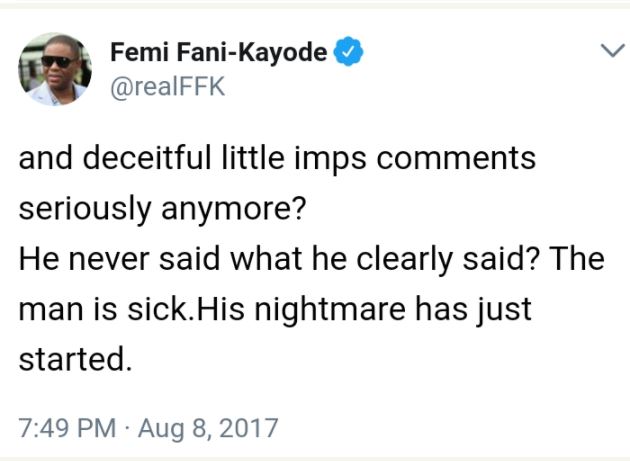Click the word 'started.' ending the tweet
630x461 pixels.
[x=75, y=358]
